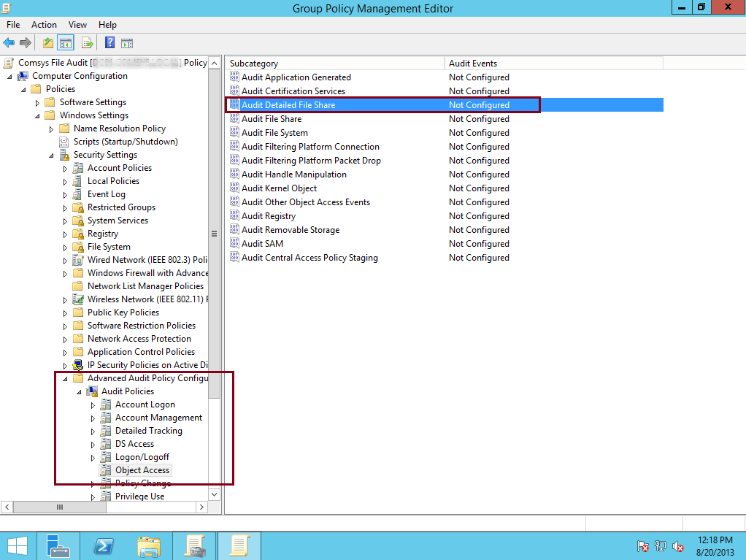Click the Export List toolbar icon
Image resolution: width=746 pixels, height=560 pixels.
[87, 42]
